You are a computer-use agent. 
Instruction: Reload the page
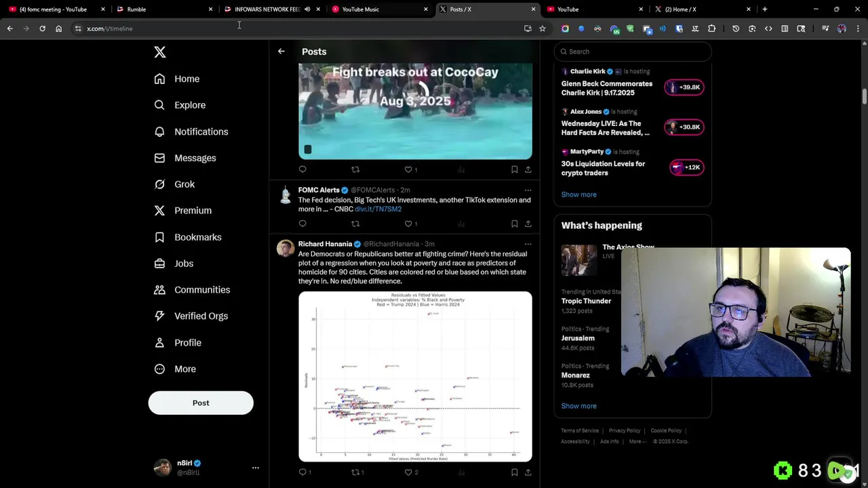pyautogui.click(x=42, y=28)
